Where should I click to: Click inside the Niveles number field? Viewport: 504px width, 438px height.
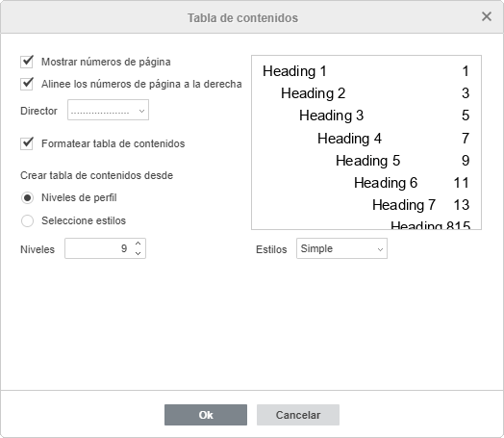99,248
